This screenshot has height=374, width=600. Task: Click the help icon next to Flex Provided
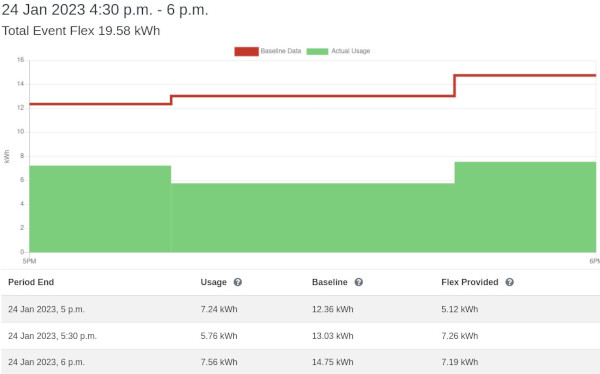click(x=509, y=282)
